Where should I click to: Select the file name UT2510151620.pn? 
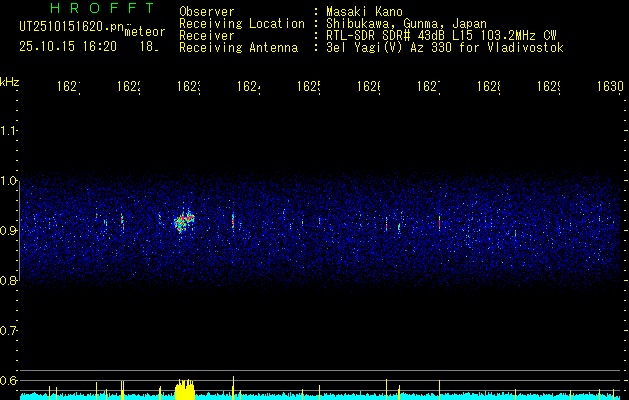(x=72, y=26)
